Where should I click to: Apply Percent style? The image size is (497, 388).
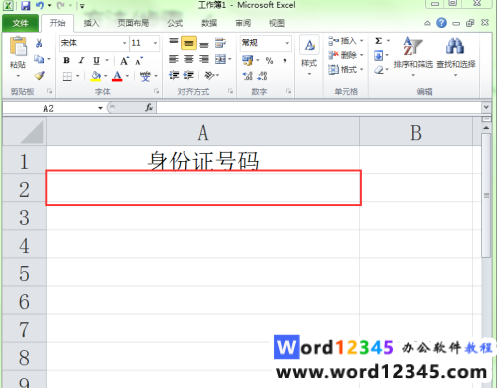click(269, 60)
